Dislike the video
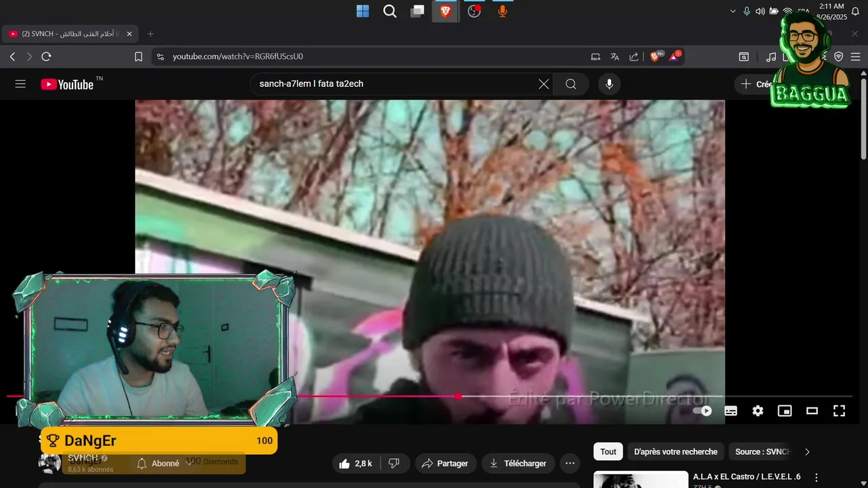This screenshot has height=488, width=868. 394,464
